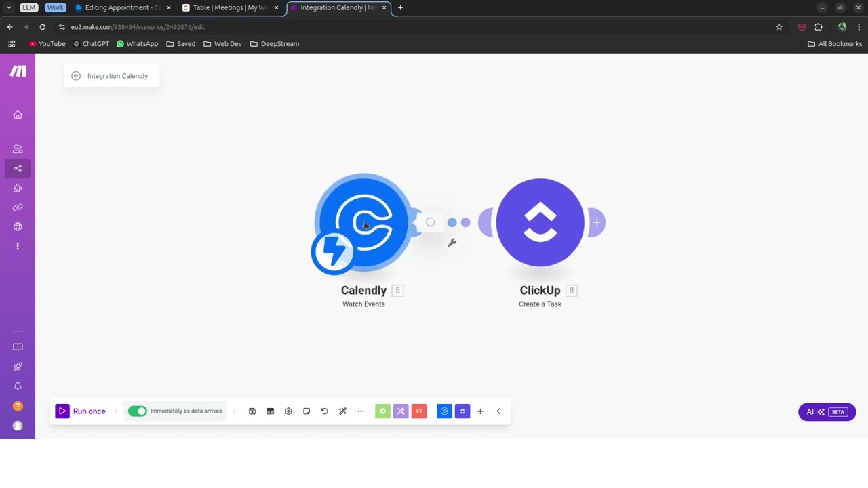The height and width of the screenshot is (488, 868).
Task: Open the YouTube bookmark
Action: pos(47,43)
